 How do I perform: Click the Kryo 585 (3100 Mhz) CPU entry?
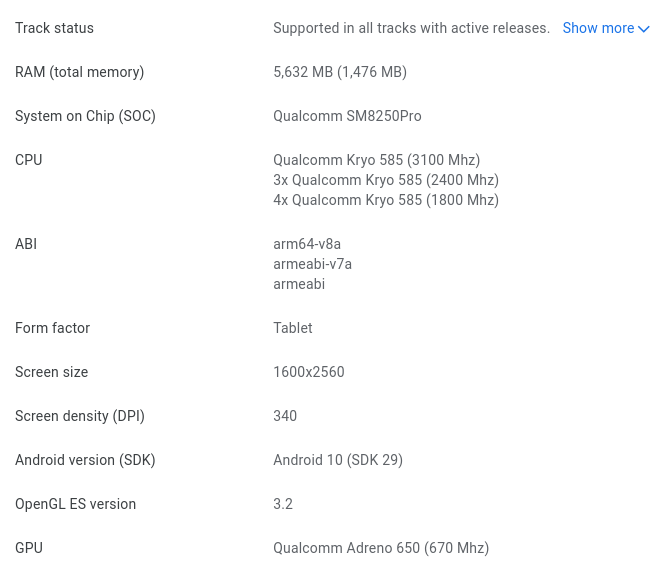(376, 160)
